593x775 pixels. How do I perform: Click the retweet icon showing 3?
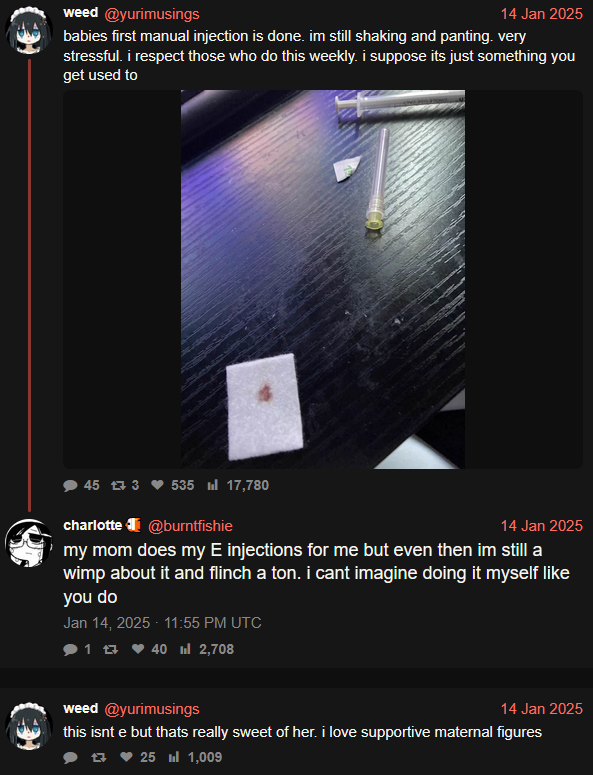click(118, 485)
